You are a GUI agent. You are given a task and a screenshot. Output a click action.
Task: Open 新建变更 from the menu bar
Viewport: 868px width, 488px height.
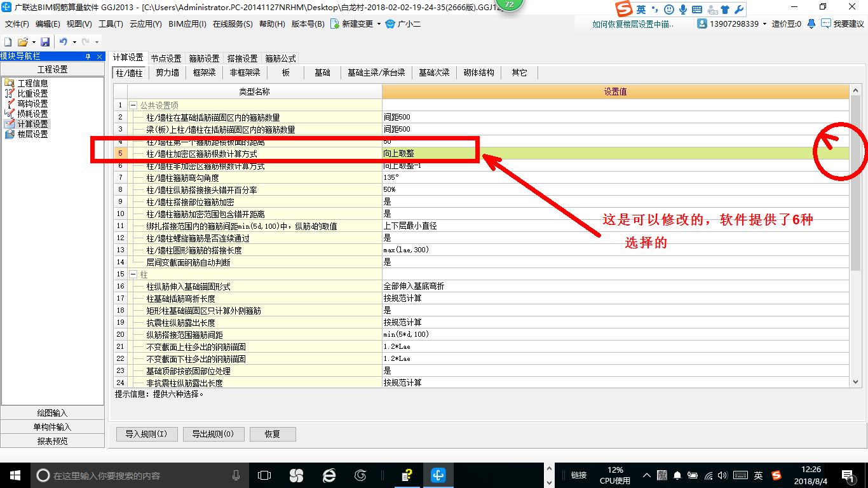[352, 24]
